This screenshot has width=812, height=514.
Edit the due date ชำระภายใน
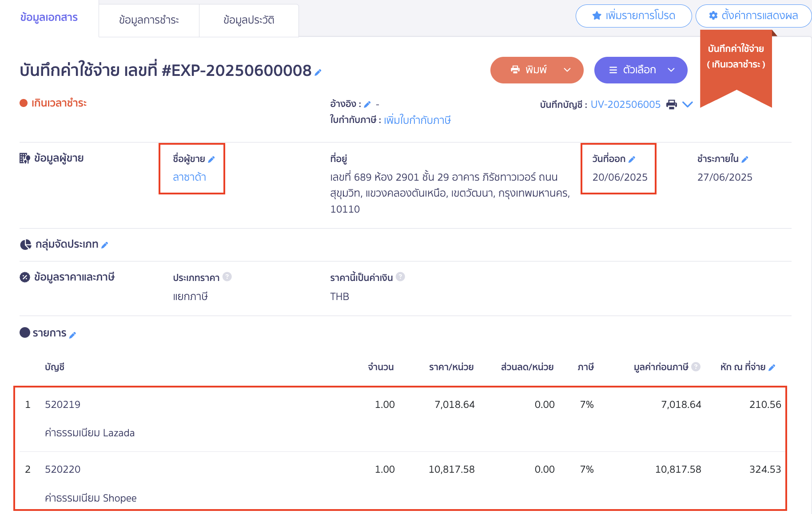746,158
